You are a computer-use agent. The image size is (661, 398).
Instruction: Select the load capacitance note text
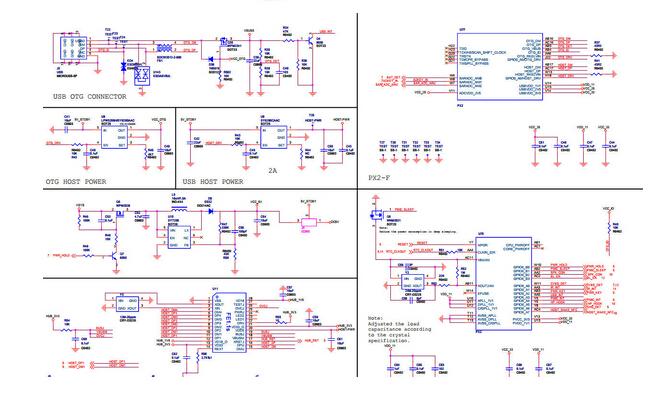[x=389, y=329]
